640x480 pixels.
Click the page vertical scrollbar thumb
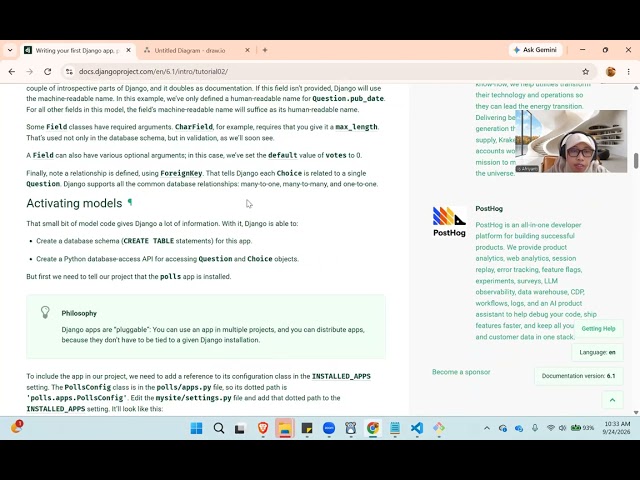[636, 160]
